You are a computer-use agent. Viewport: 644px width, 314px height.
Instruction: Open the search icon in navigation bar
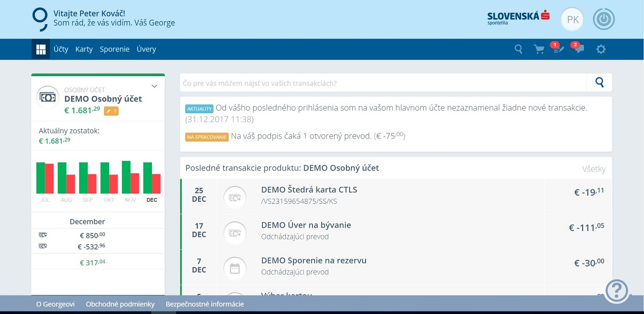click(519, 49)
